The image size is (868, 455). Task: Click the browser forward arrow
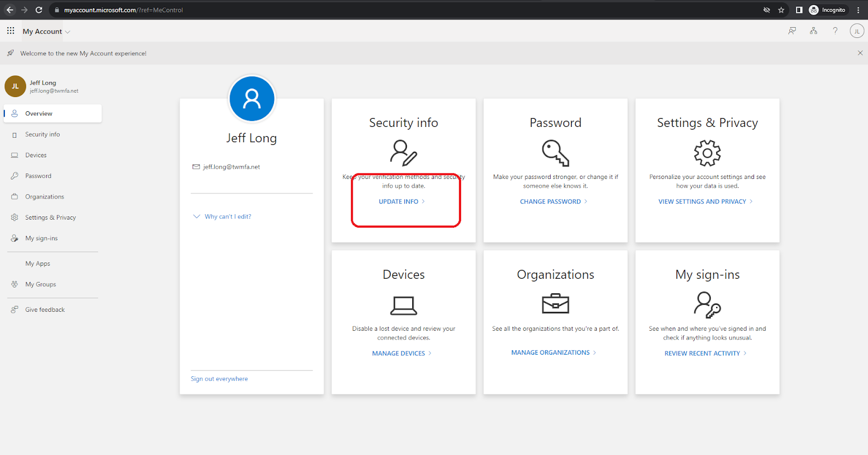coord(24,10)
